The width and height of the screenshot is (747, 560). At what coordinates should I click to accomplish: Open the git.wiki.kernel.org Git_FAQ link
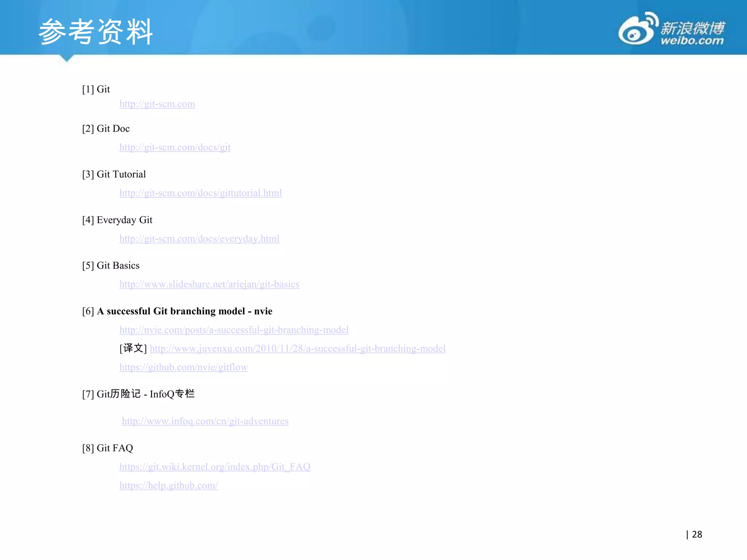215,467
